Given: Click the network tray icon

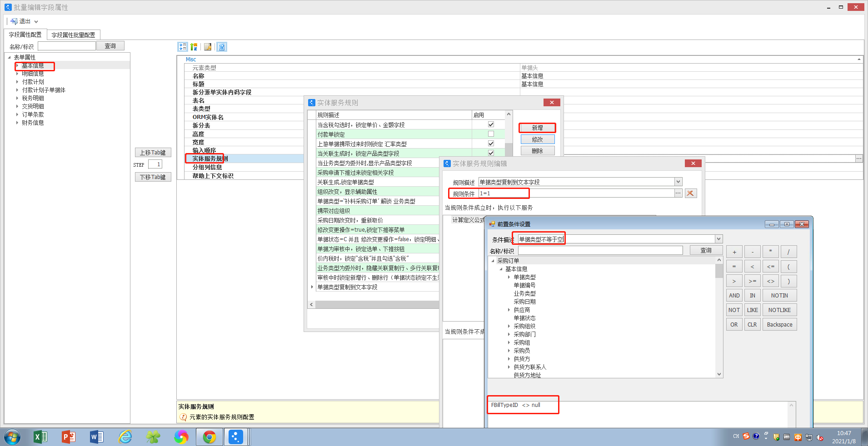Looking at the screenshot, I should click(809, 437).
